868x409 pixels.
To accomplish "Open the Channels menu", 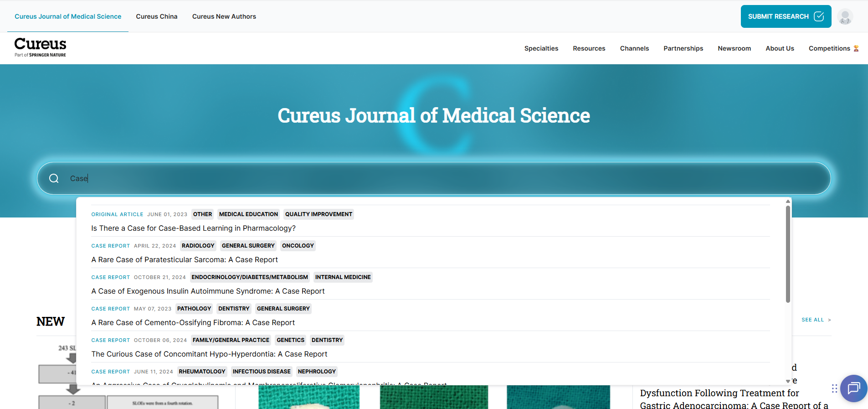I will pyautogui.click(x=634, y=48).
